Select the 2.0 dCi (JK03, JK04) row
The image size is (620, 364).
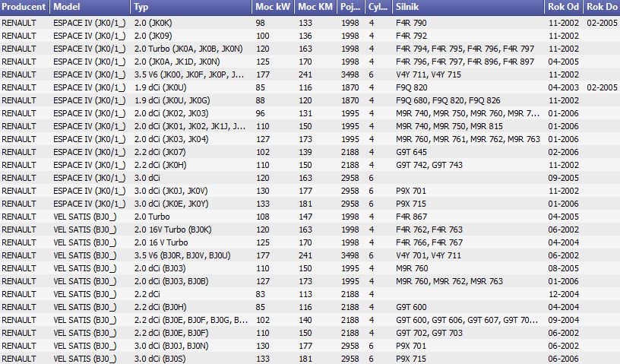click(310, 139)
